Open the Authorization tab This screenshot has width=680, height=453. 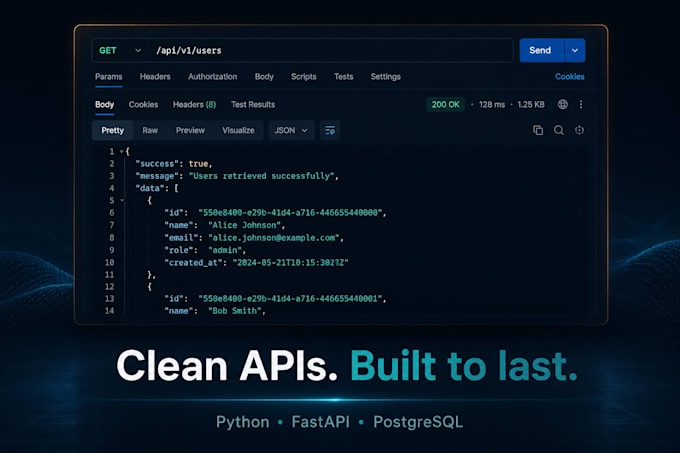click(212, 77)
